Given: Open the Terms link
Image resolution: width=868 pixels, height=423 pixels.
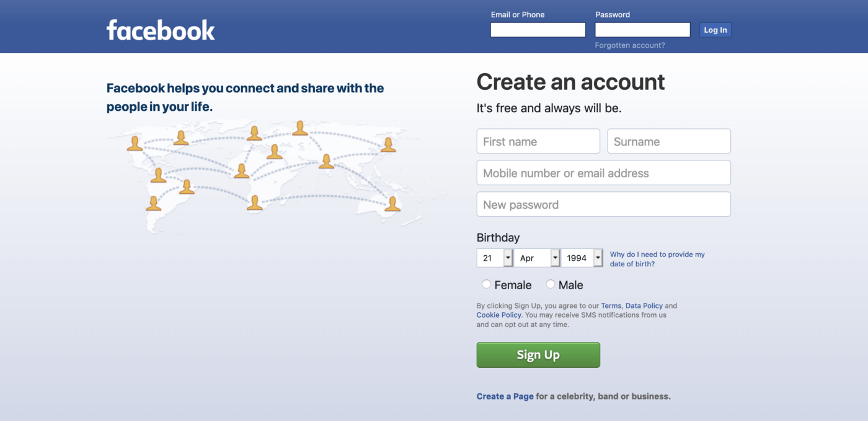Looking at the screenshot, I should pos(611,306).
